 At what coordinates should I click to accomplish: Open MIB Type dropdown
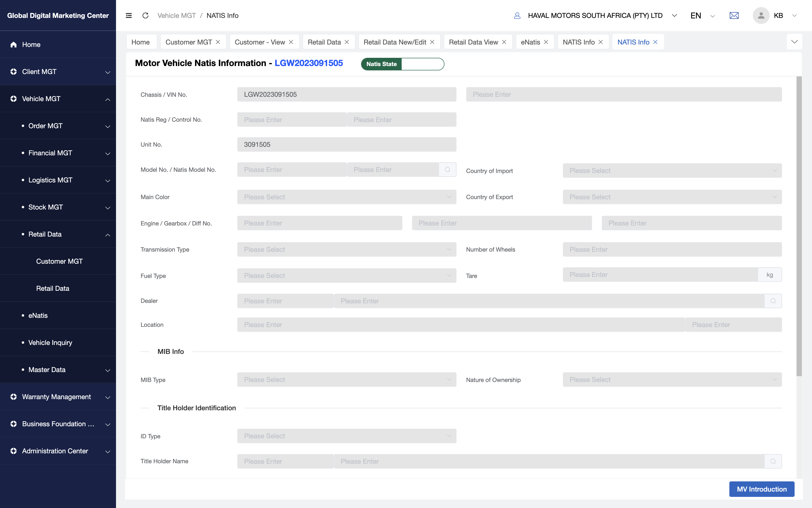(x=347, y=380)
